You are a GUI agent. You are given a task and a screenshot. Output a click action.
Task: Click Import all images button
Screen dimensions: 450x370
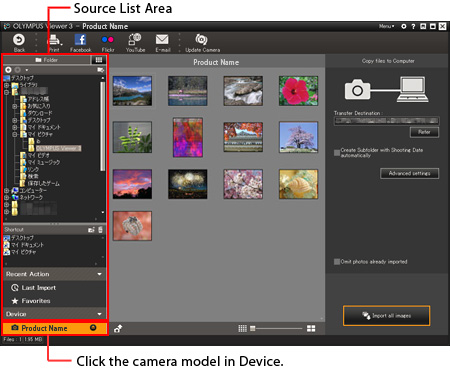[x=386, y=316]
